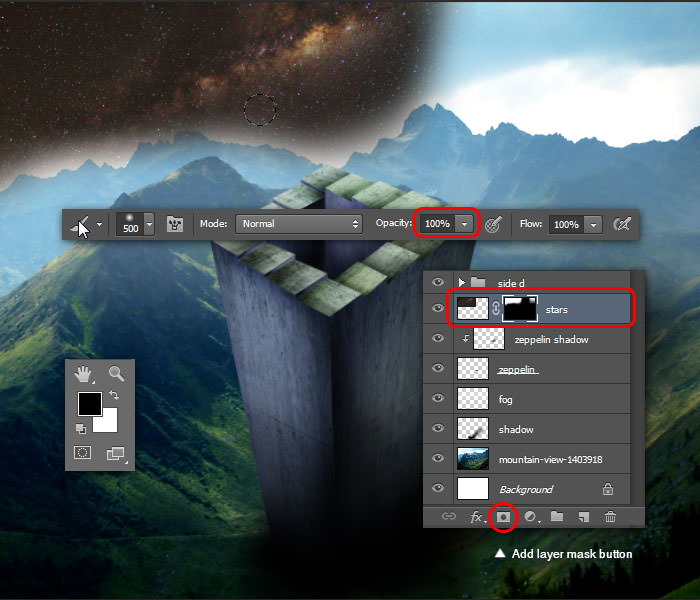
Task: Delete layer trash icon
Action: pyautogui.click(x=610, y=517)
